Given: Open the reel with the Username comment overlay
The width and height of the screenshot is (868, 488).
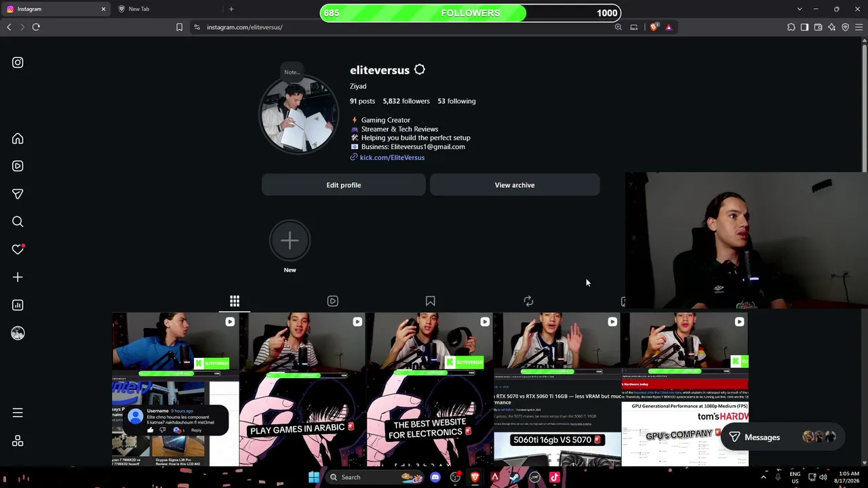Looking at the screenshot, I should click(175, 390).
